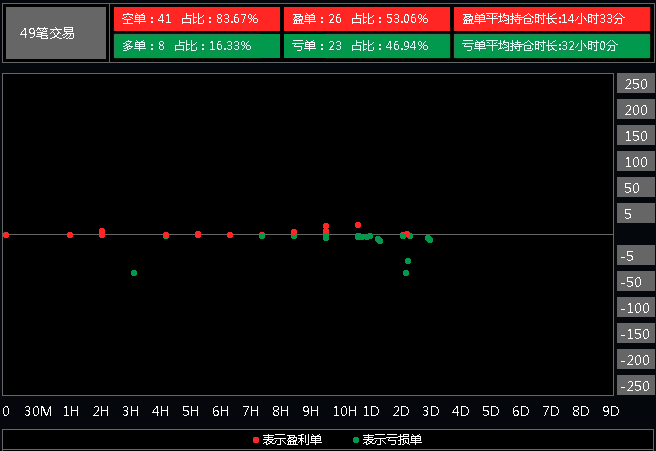This screenshot has width=656, height=451.
Task: Click the 30M time axis label
Action: 38,411
